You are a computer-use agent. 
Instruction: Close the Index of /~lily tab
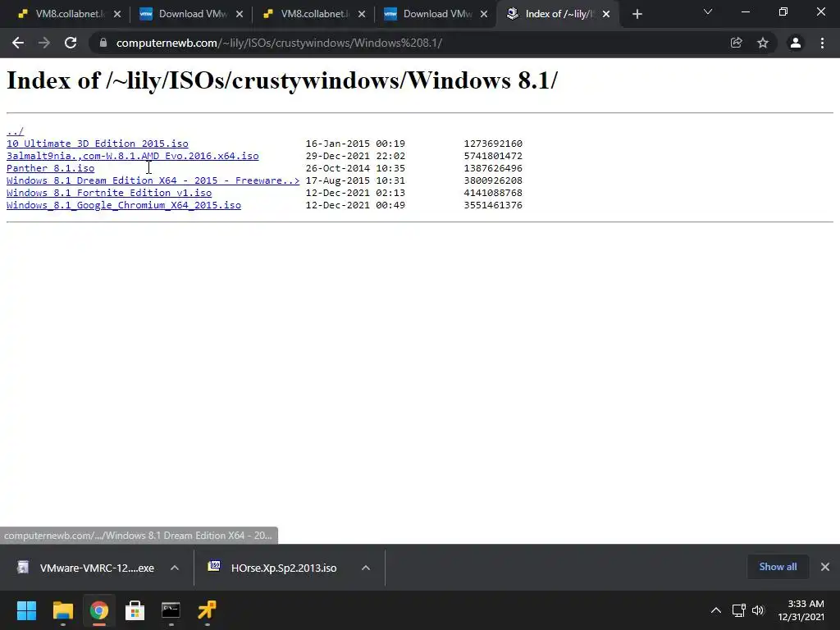(x=606, y=15)
